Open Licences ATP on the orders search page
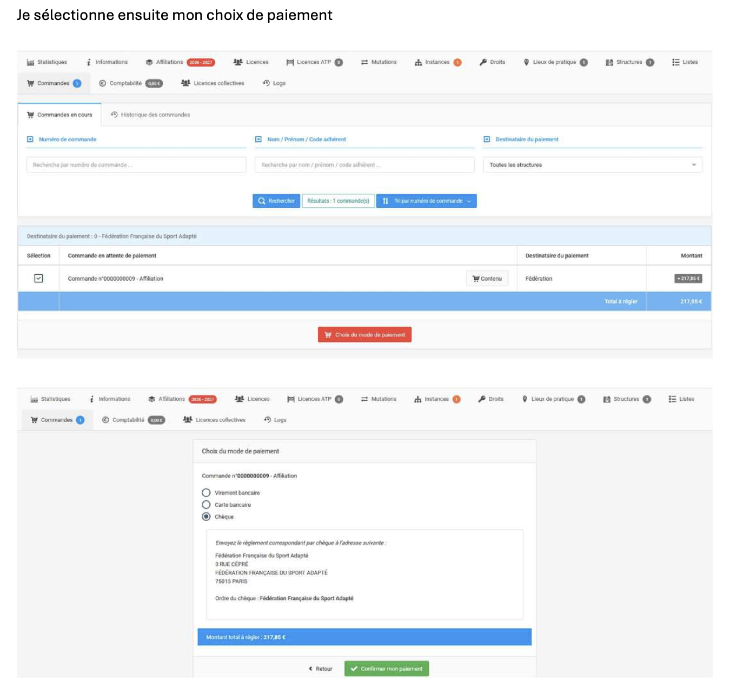 314,62
